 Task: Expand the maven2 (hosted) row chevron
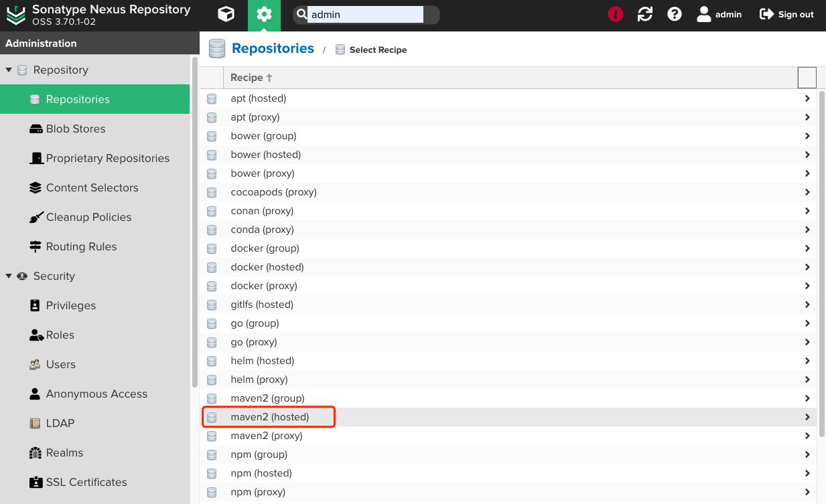[807, 417]
